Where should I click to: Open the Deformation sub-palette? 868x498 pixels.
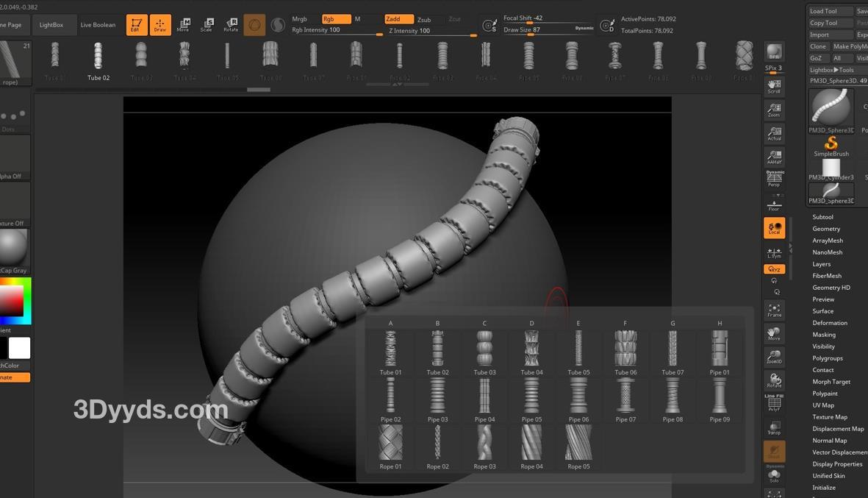pyautogui.click(x=830, y=323)
